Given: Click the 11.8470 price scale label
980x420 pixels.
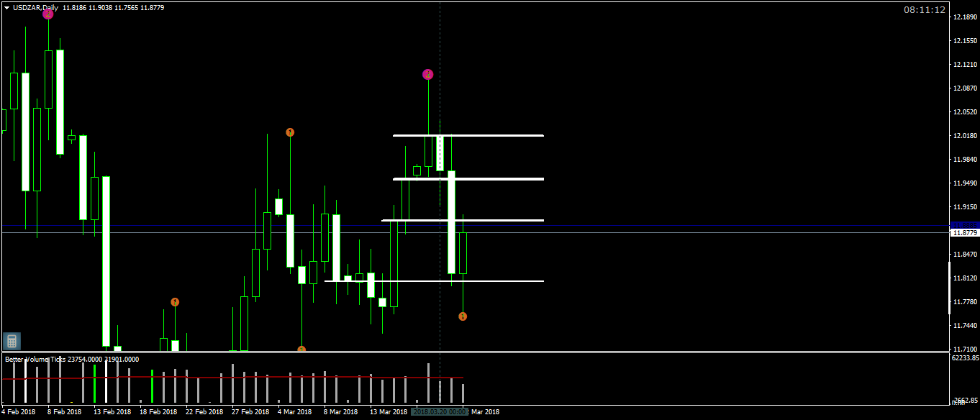Looking at the screenshot, I should pyautogui.click(x=964, y=255).
